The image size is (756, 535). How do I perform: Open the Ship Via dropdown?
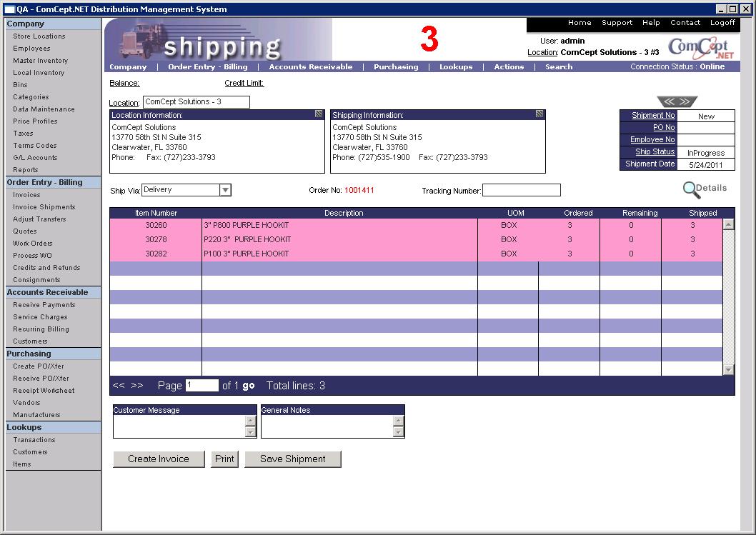pos(225,190)
